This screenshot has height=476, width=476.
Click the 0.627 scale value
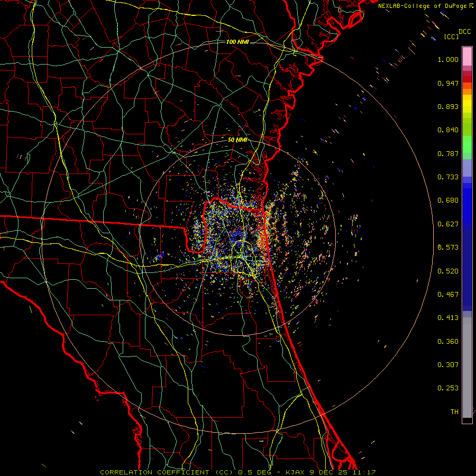tap(448, 224)
